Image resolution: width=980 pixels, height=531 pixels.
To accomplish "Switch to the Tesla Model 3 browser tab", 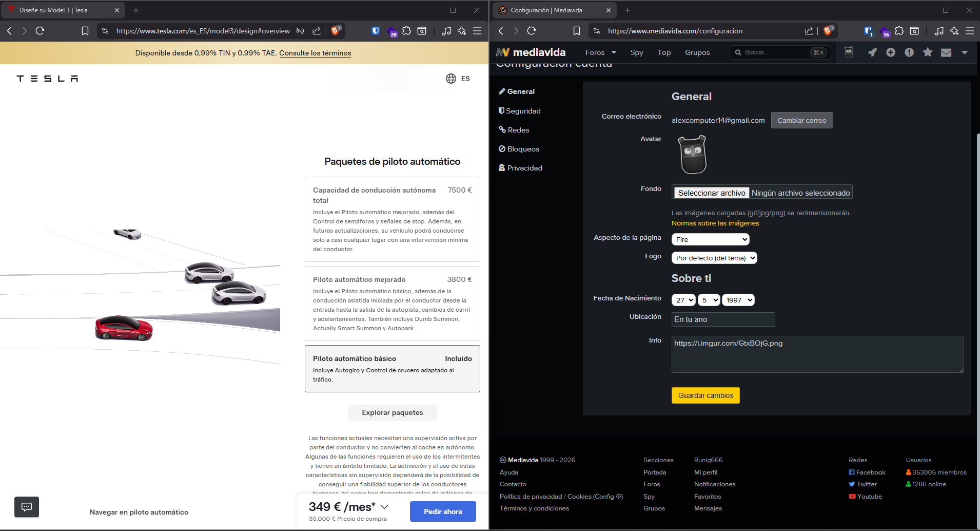I will tap(64, 10).
